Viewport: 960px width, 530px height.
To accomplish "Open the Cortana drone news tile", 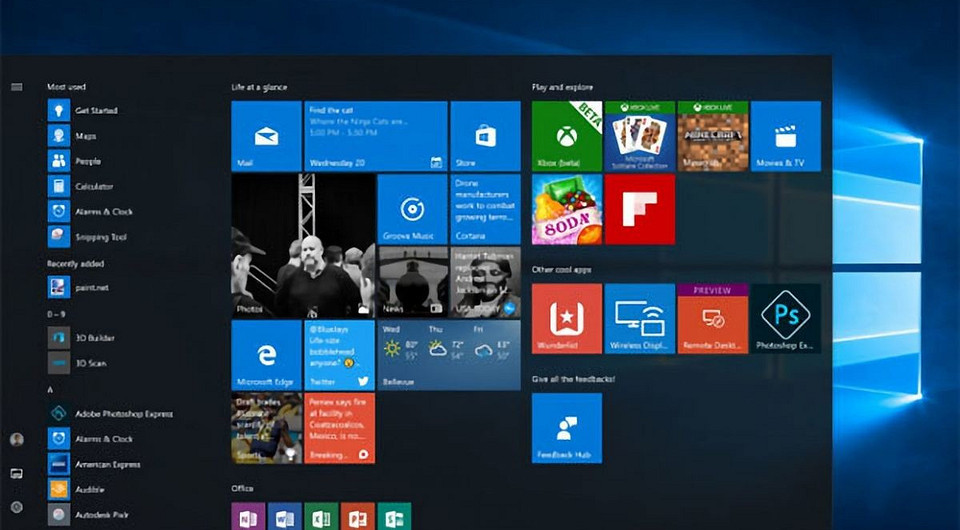I will click(x=486, y=209).
